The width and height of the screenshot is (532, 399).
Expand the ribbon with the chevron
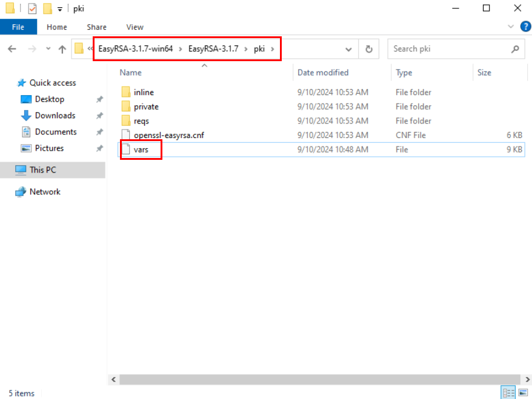[510, 27]
